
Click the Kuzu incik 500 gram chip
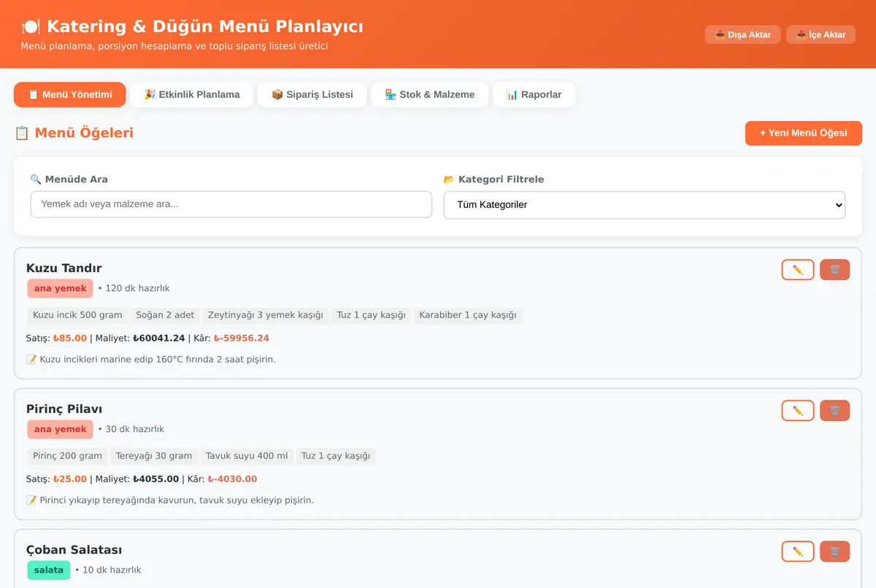point(77,315)
